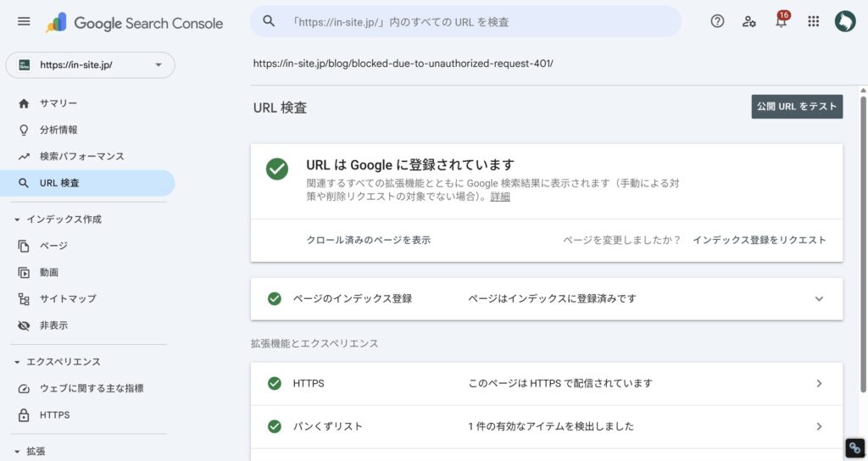
Task: Open the account profile avatar
Action: [x=845, y=21]
